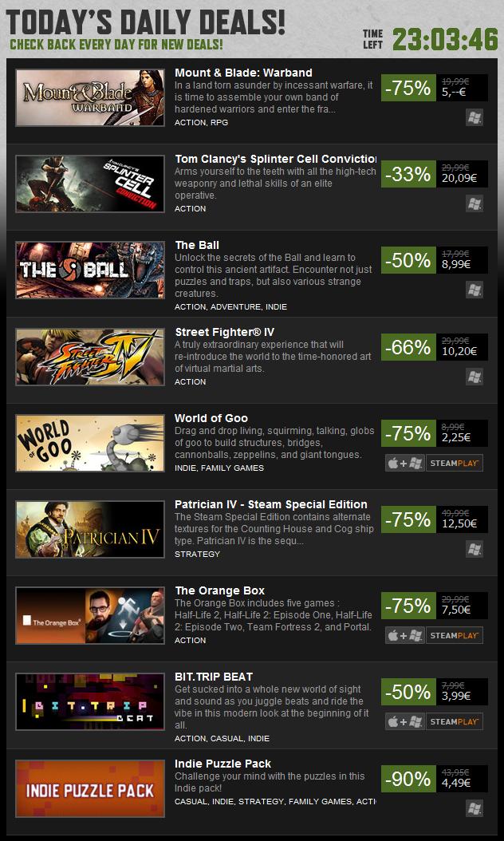
Task: Click Mac and Windows icon for World of Goo
Action: [405, 463]
